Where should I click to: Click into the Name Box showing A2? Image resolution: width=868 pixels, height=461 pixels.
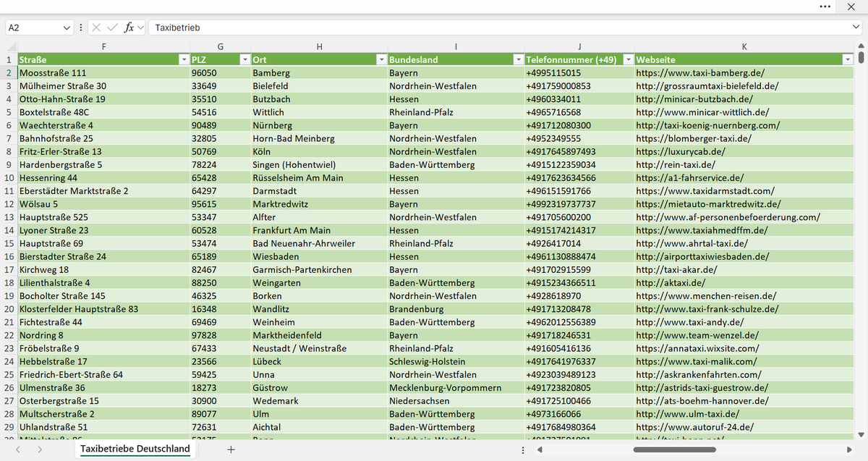(x=34, y=28)
